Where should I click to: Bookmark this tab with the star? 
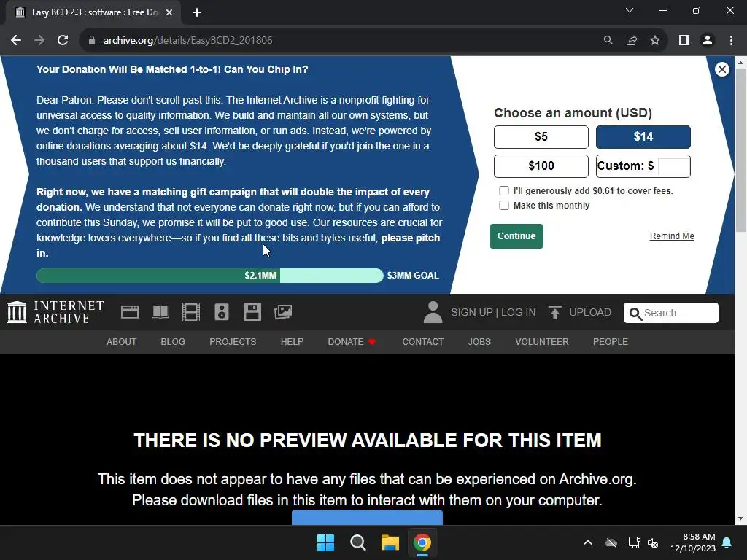click(655, 41)
